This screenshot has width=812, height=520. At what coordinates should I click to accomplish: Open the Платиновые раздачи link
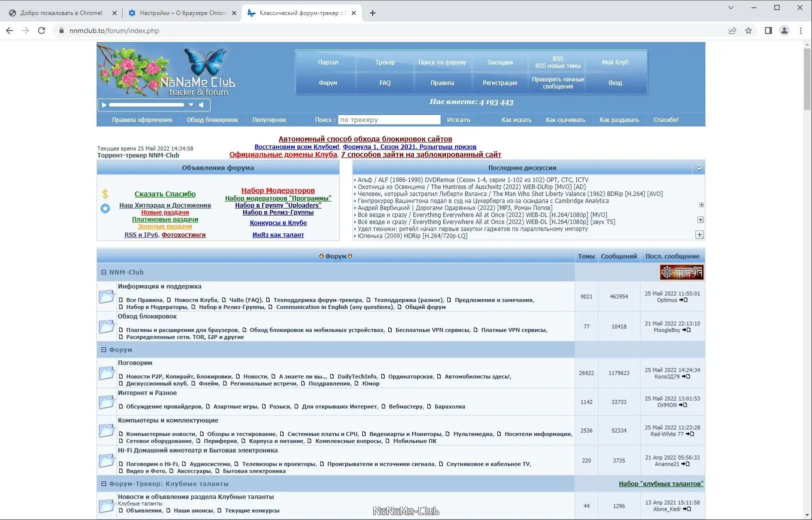coord(165,219)
